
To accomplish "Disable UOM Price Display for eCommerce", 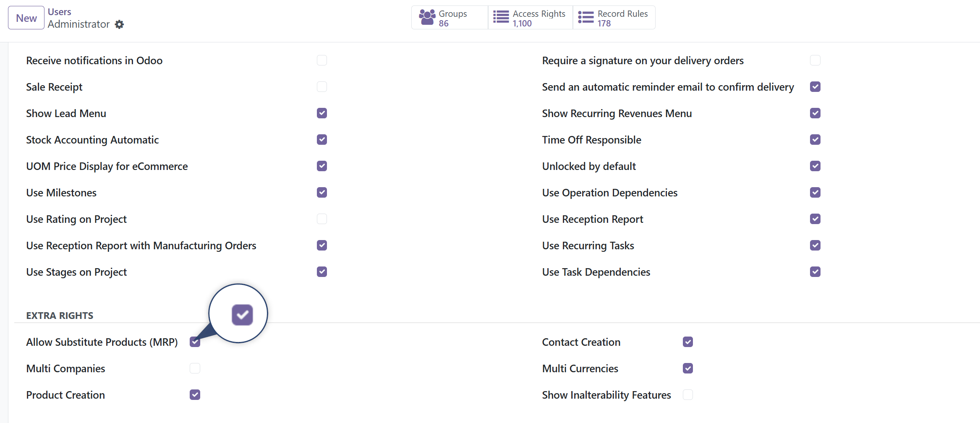I will point(321,166).
